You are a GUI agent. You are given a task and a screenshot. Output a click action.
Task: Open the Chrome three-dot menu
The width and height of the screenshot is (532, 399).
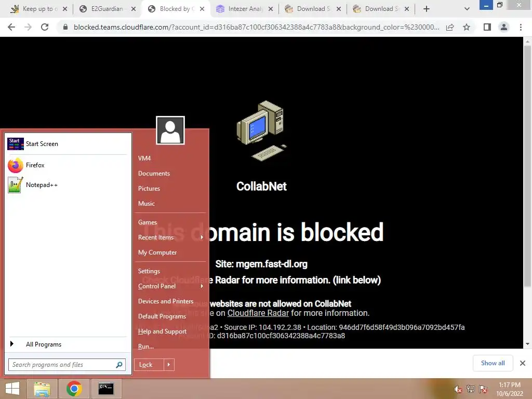click(521, 27)
